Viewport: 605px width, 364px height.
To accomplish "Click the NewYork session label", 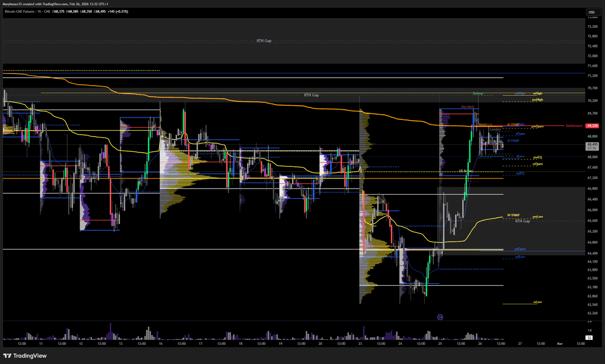I will (467, 107).
